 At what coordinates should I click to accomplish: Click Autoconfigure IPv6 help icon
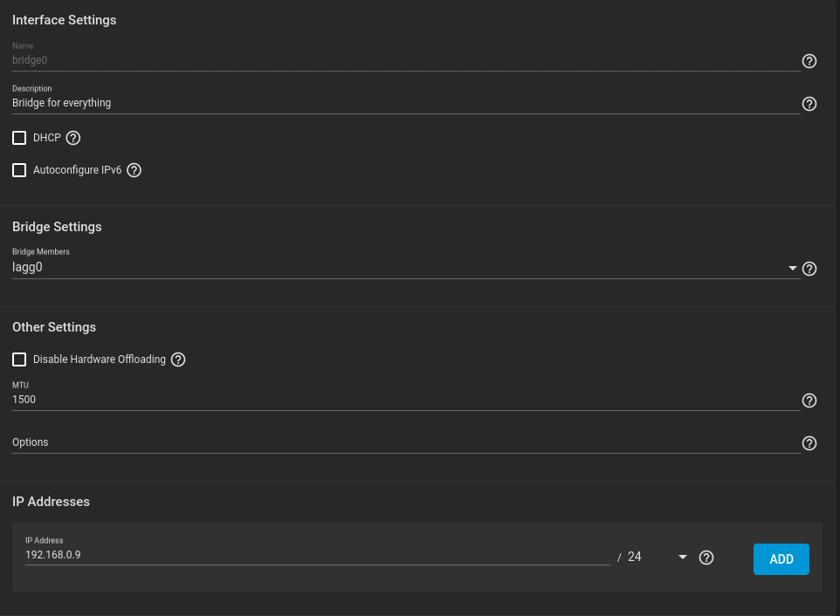[x=134, y=170]
